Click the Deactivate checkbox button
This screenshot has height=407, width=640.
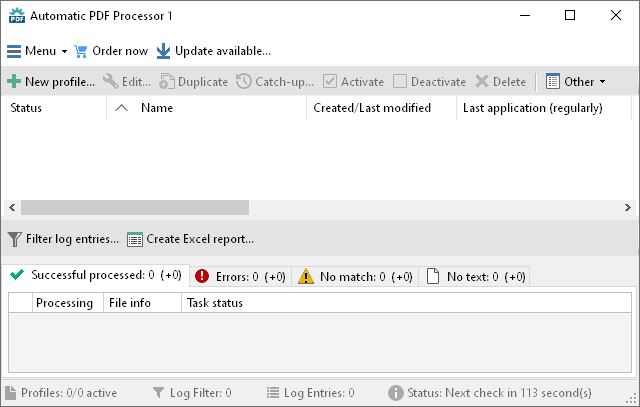pyautogui.click(x=400, y=82)
